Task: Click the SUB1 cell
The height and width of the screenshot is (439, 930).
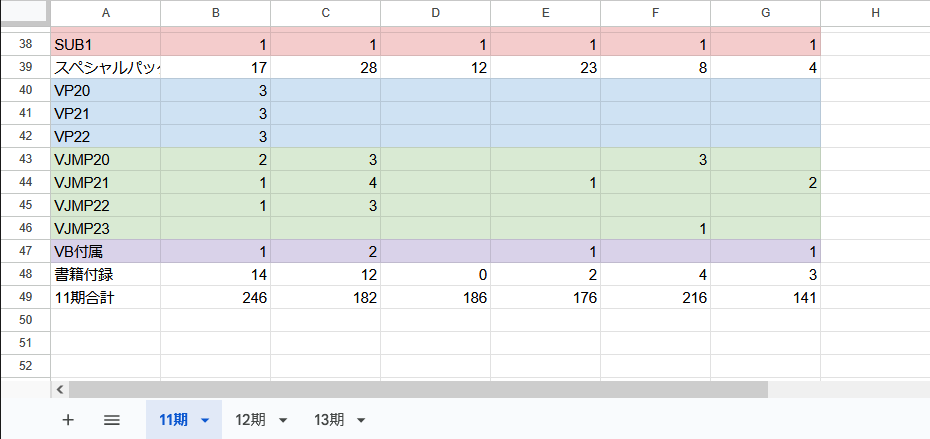Action: [105, 44]
